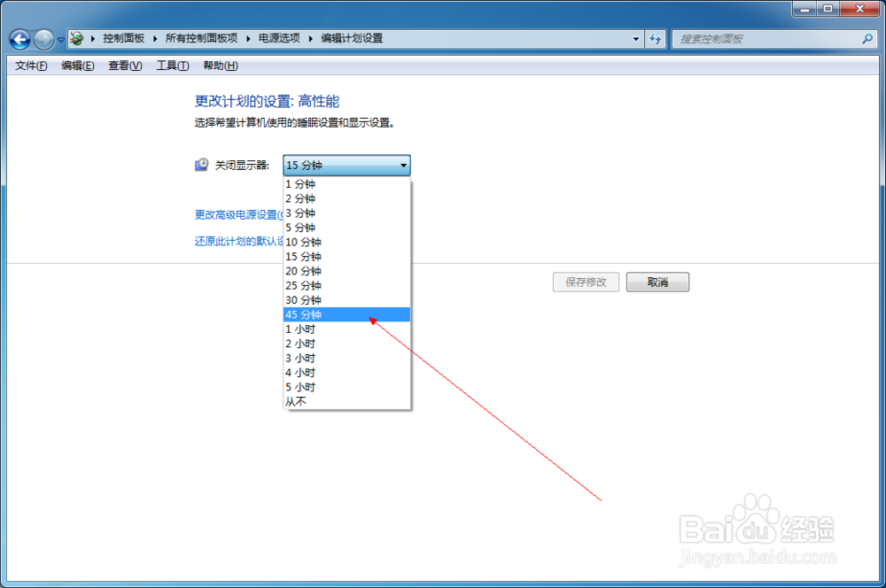Image resolution: width=886 pixels, height=588 pixels.
Task: Open the 查看(V) menu
Action: point(125,66)
